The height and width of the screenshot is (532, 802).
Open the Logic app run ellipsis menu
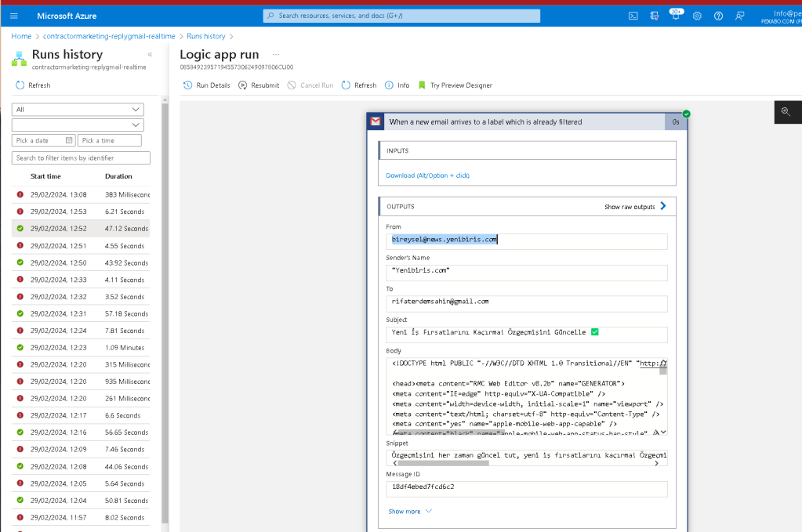coord(276,54)
